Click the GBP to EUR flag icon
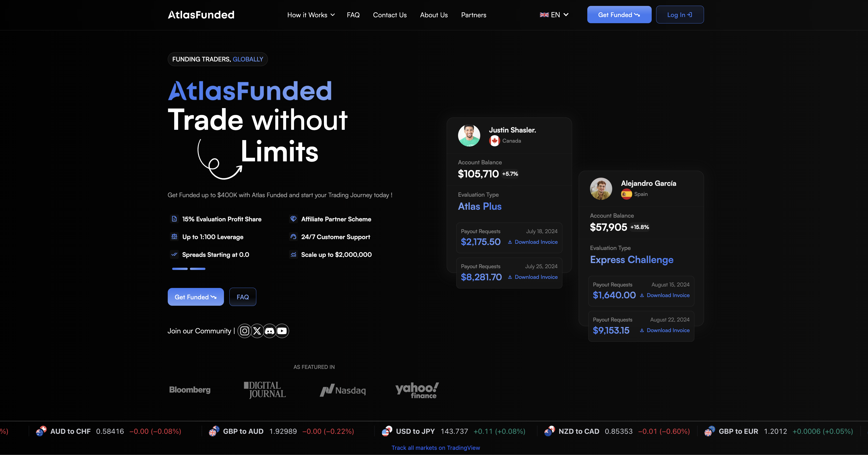The image size is (868, 455). (x=710, y=431)
